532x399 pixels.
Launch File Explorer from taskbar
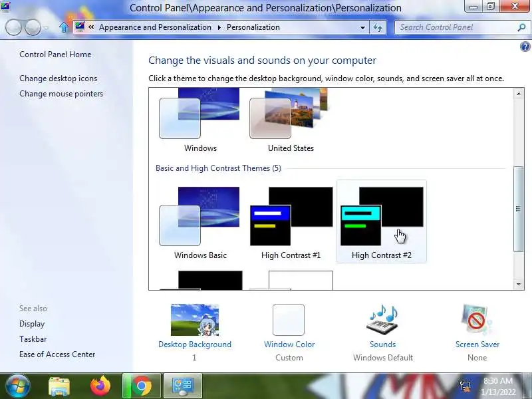click(x=59, y=386)
